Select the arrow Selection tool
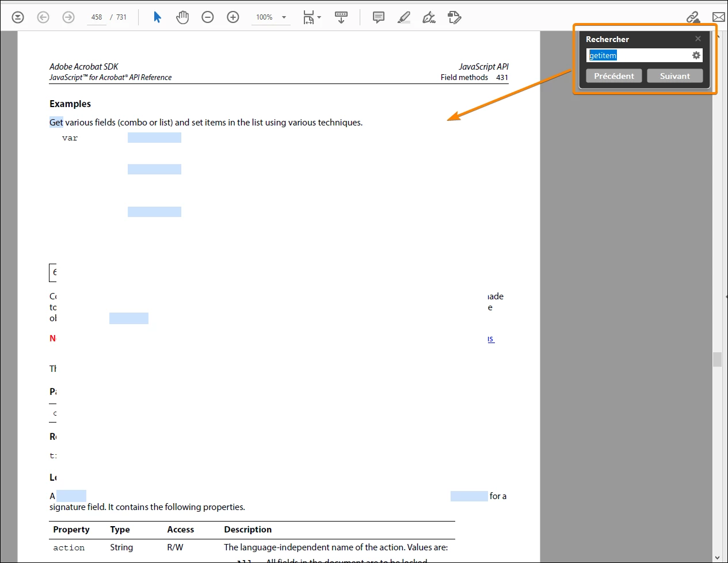 (x=157, y=17)
